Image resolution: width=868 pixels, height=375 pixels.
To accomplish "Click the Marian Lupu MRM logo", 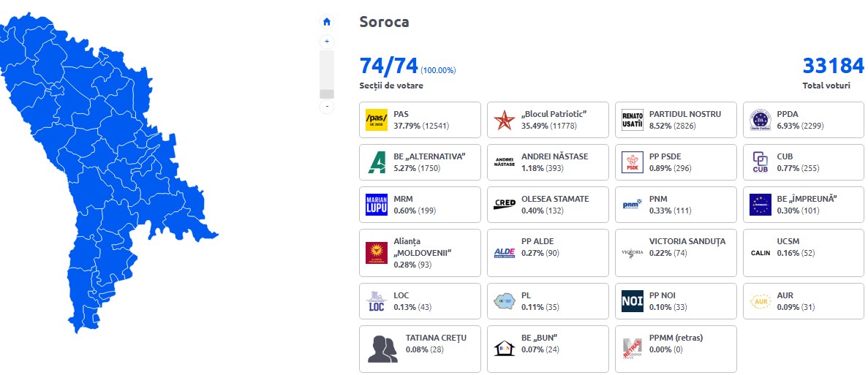I will [x=377, y=205].
